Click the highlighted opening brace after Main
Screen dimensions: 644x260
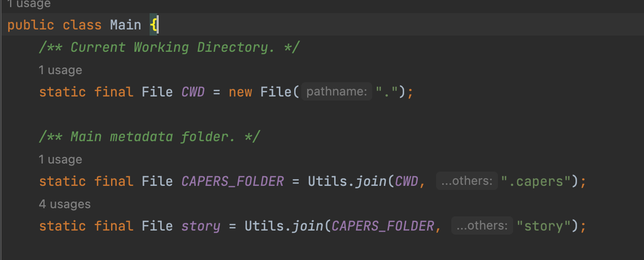point(153,25)
